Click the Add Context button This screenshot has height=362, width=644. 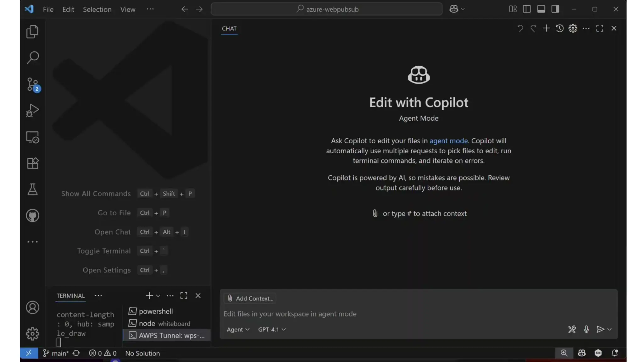point(250,299)
